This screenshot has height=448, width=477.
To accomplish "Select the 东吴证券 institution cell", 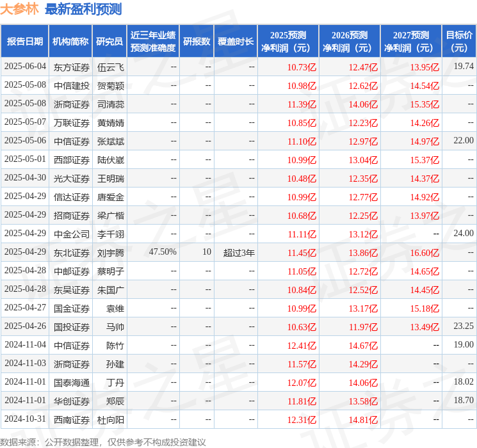I will click(x=72, y=290).
